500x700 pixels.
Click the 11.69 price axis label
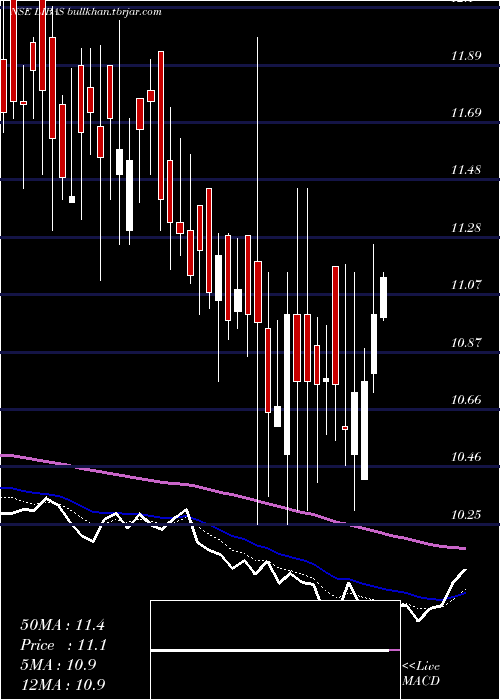tap(467, 112)
